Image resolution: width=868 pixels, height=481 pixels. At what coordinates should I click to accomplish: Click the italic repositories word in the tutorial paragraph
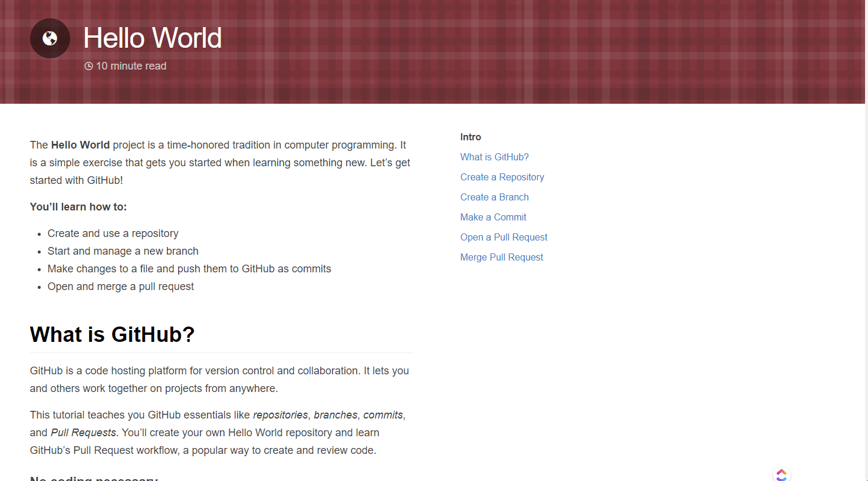(280, 415)
